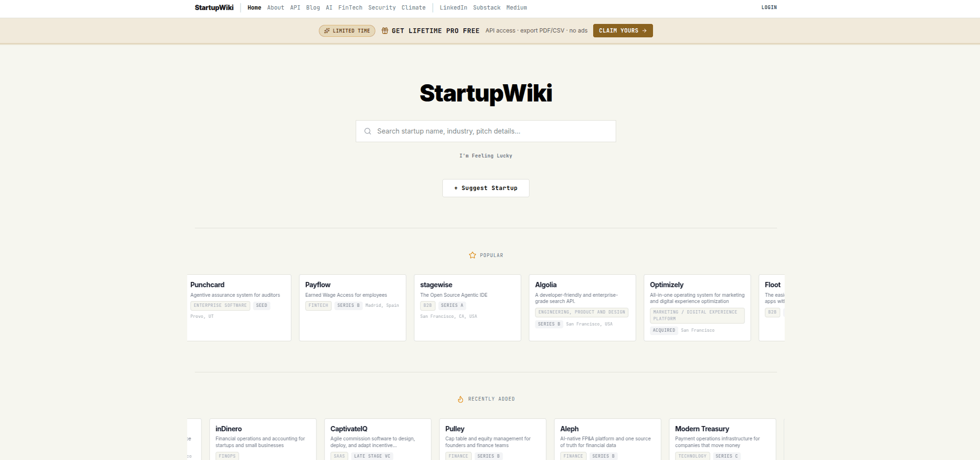The width and height of the screenshot is (980, 460).
Task: Open the Floot startup card
Action: [772, 308]
